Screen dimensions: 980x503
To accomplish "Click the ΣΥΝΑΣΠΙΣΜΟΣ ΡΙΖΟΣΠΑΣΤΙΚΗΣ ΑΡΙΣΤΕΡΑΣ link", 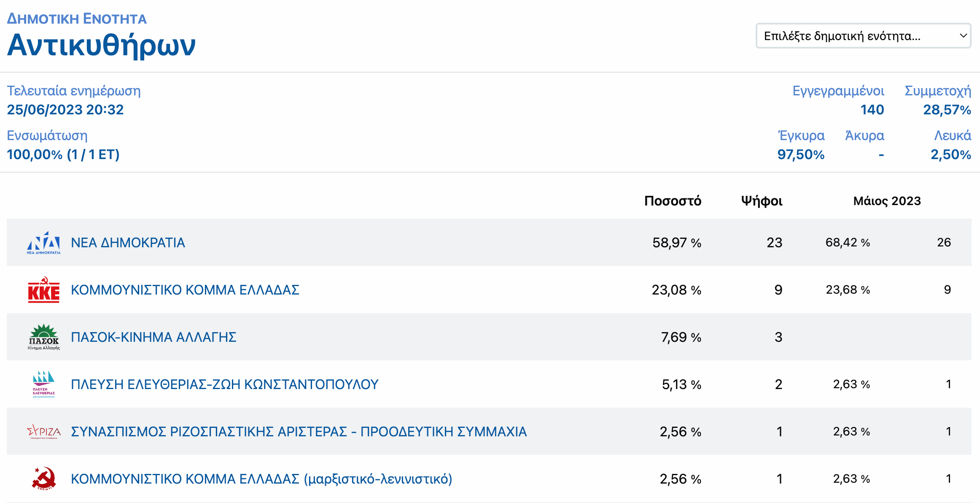I will coord(299,432).
